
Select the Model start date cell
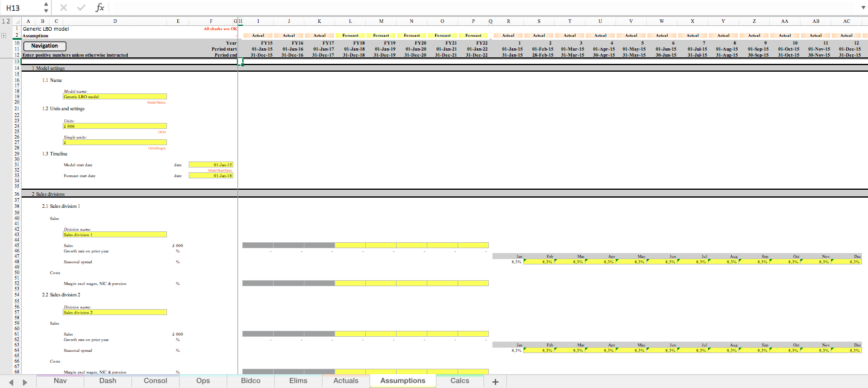211,164
